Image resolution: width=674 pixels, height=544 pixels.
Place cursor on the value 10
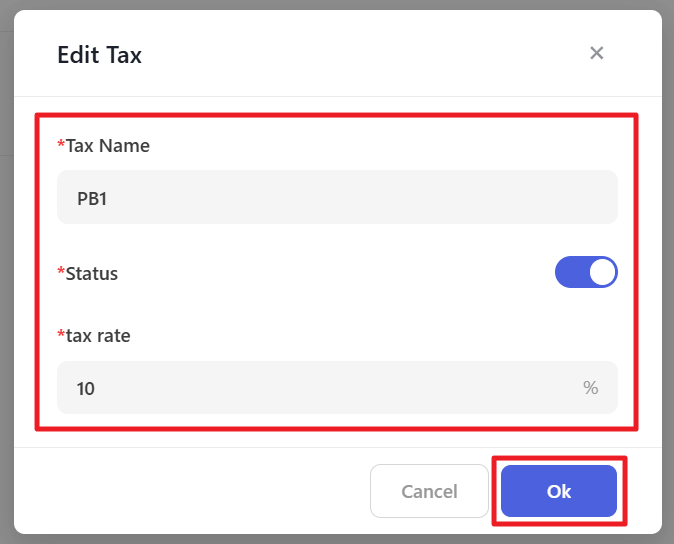(x=86, y=388)
